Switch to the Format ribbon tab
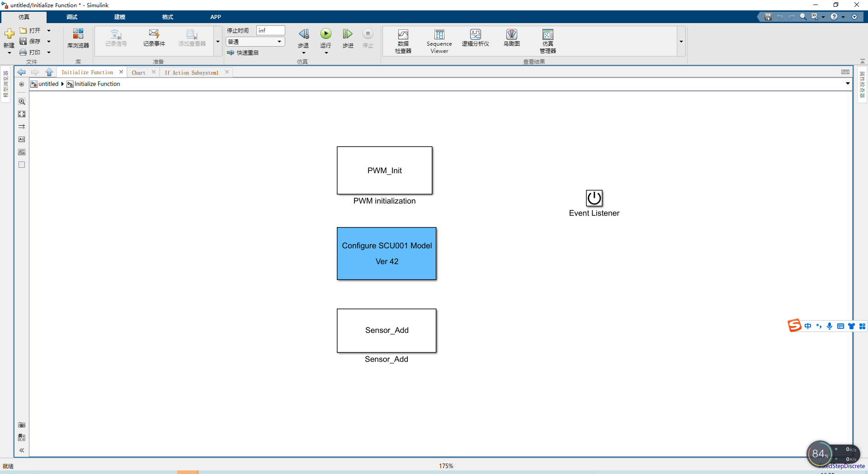Image resolution: width=868 pixels, height=474 pixels. tap(167, 17)
